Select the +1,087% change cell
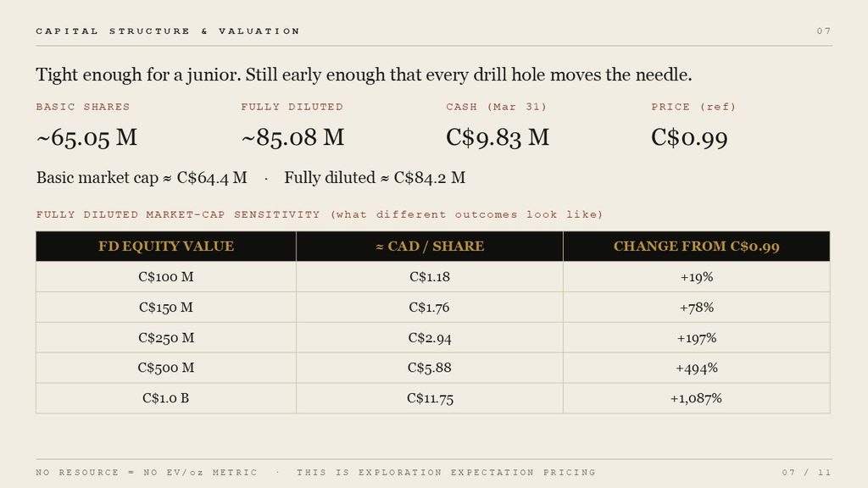 (x=697, y=398)
